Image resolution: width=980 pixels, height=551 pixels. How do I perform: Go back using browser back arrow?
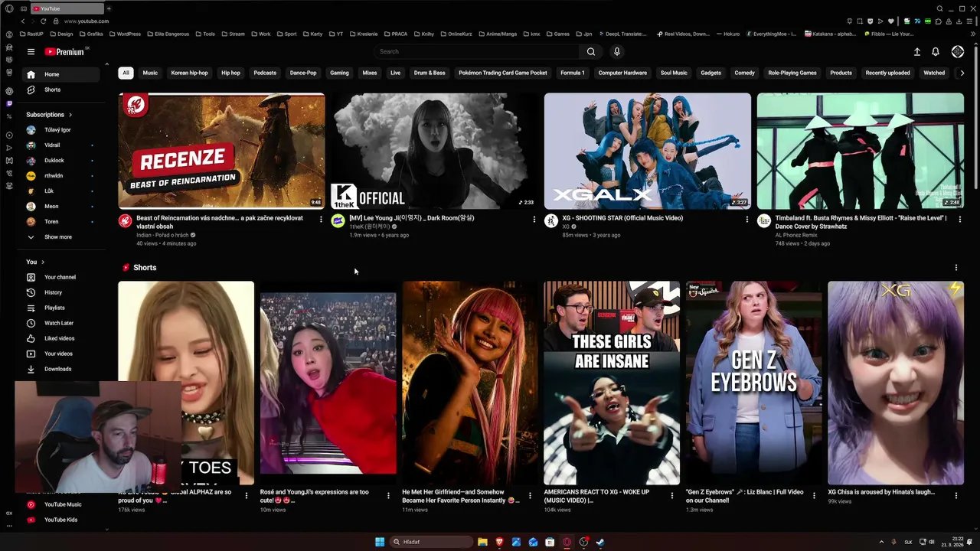click(23, 21)
